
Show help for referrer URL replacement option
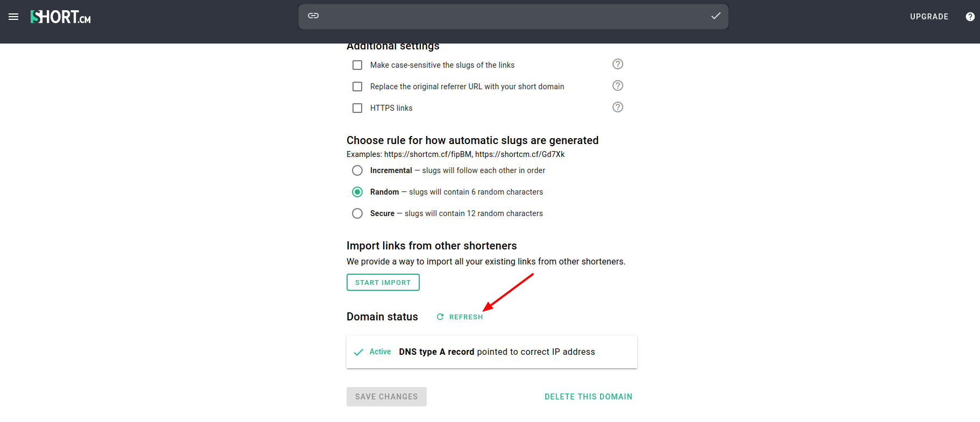[618, 85]
